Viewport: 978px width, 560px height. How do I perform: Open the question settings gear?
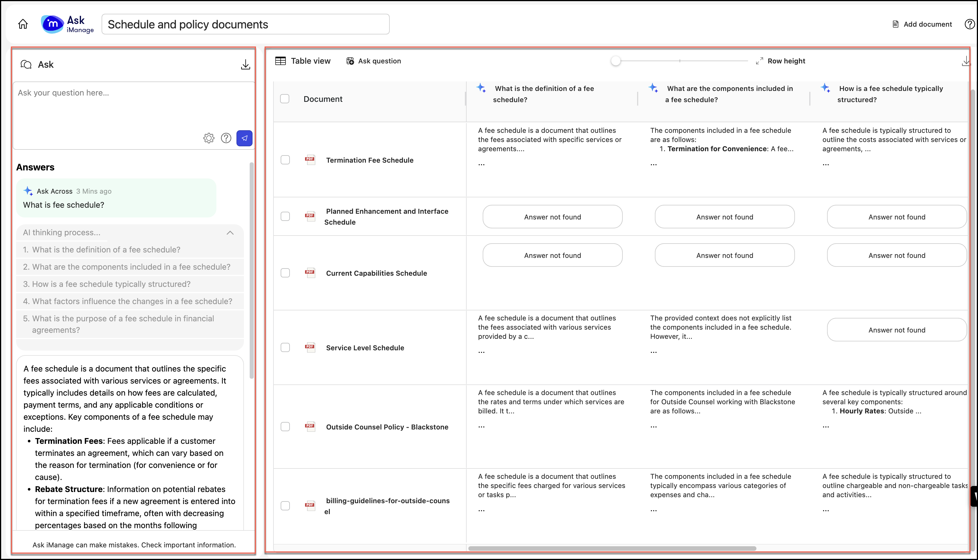coord(209,138)
